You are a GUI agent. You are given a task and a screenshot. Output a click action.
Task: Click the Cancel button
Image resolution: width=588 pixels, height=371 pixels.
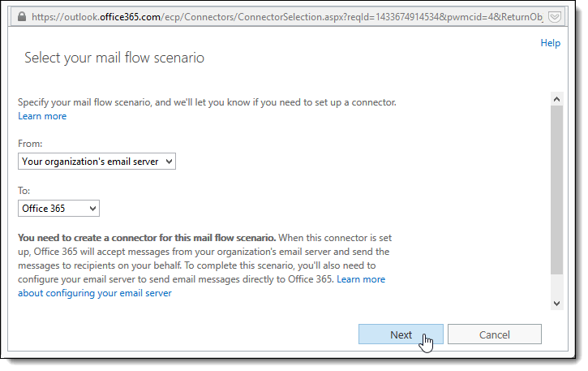click(x=494, y=334)
